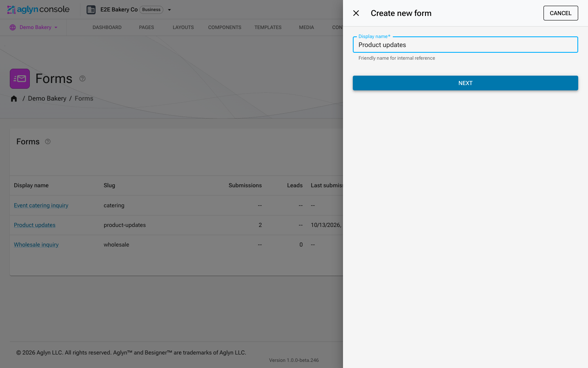This screenshot has width=588, height=368.
Task: Expand the E2E Bakery Co organization dropdown
Action: (x=169, y=10)
